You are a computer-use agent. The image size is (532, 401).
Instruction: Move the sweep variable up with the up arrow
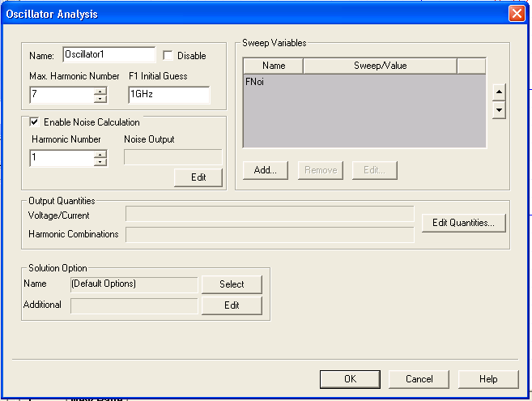pos(499,91)
